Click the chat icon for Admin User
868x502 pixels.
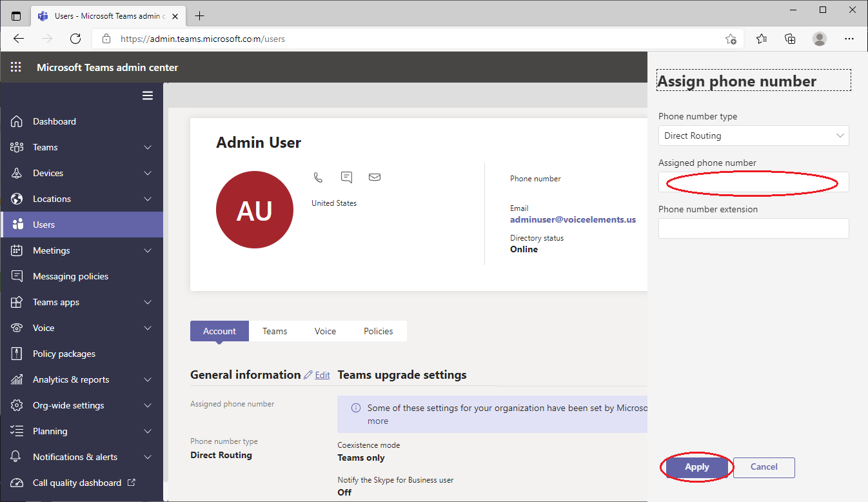click(x=346, y=177)
